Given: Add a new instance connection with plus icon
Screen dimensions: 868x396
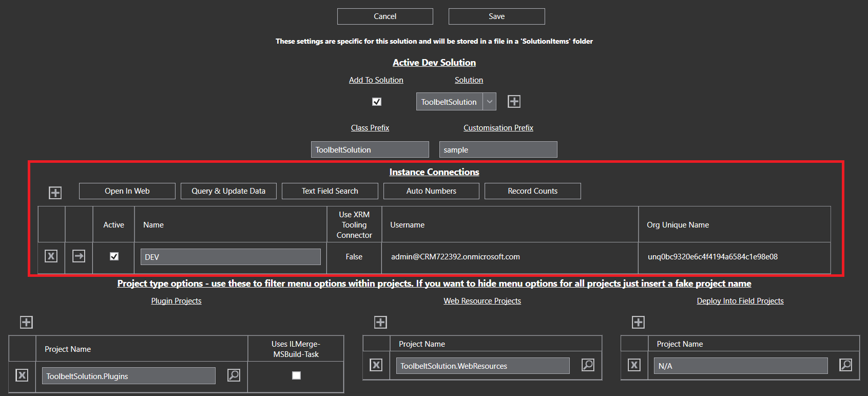Looking at the screenshot, I should coord(55,193).
